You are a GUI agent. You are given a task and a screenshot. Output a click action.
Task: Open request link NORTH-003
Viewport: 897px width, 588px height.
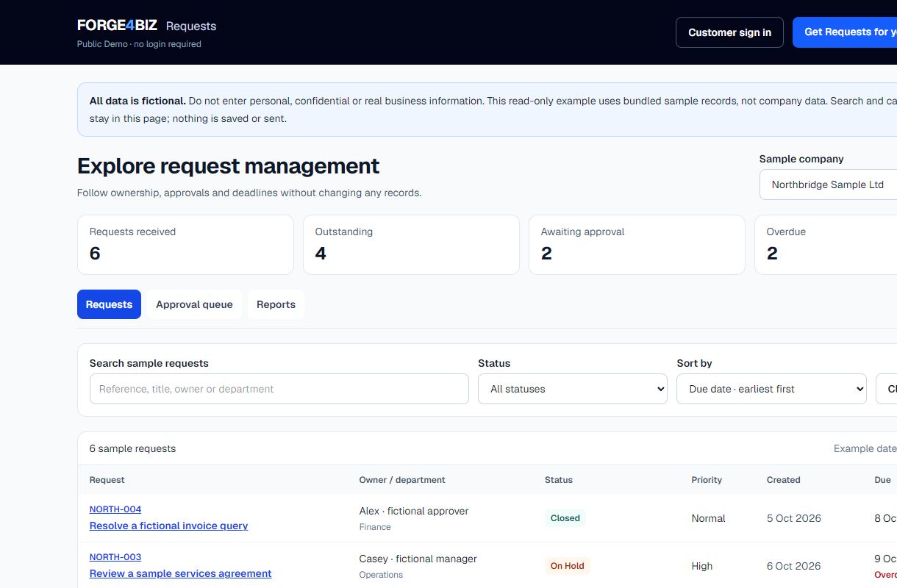(x=115, y=557)
